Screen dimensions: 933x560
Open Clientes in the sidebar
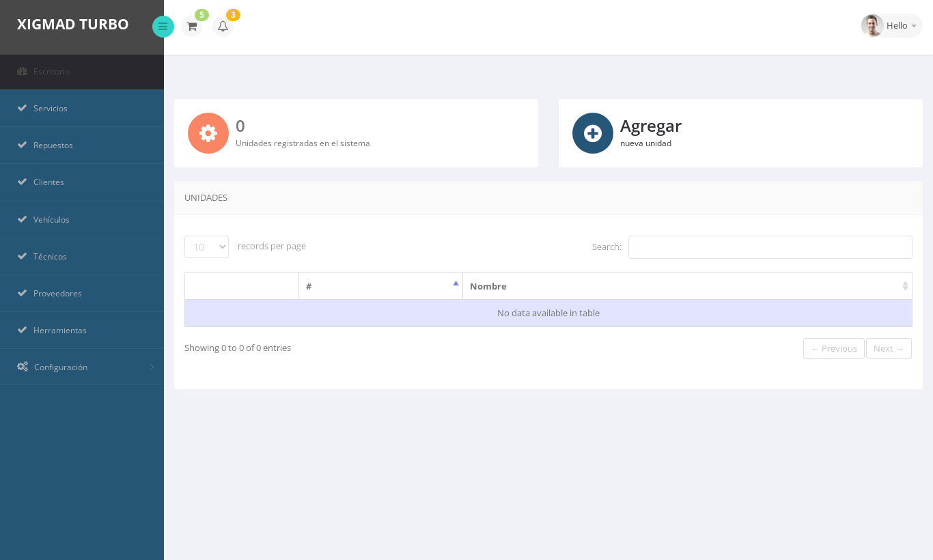tap(82, 182)
